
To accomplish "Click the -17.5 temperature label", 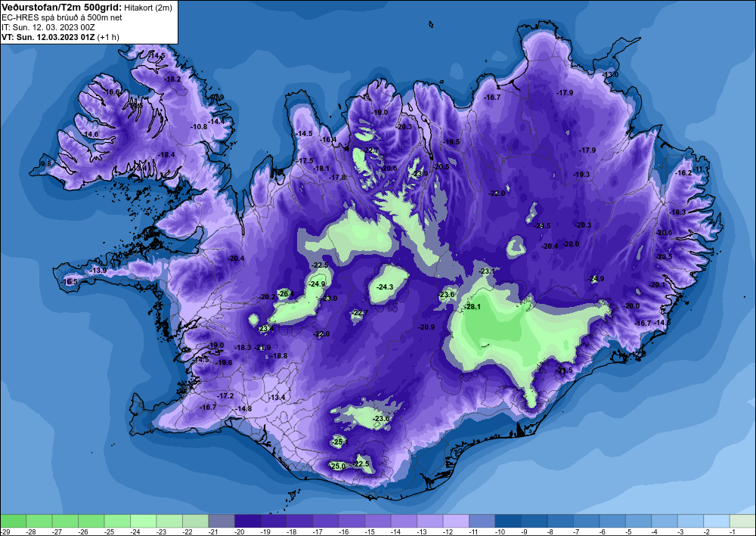I will 305,160.
